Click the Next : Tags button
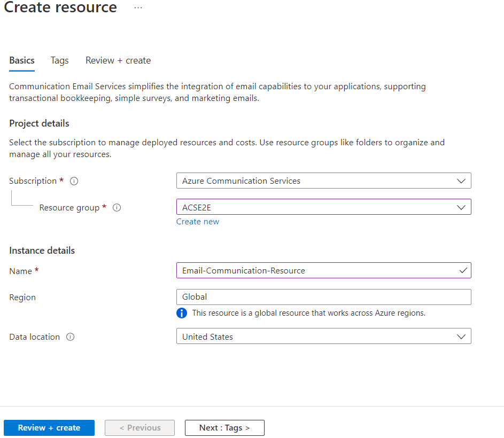The image size is (504, 438). click(x=224, y=427)
